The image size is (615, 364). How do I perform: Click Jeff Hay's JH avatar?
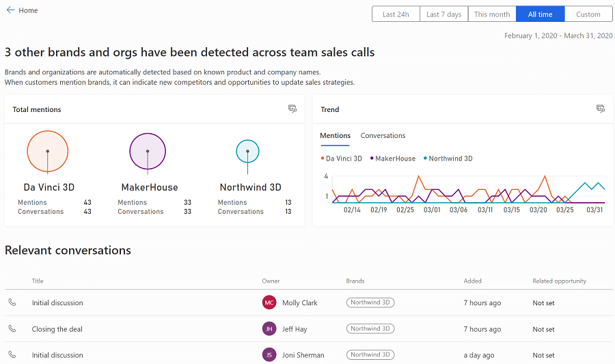click(269, 328)
